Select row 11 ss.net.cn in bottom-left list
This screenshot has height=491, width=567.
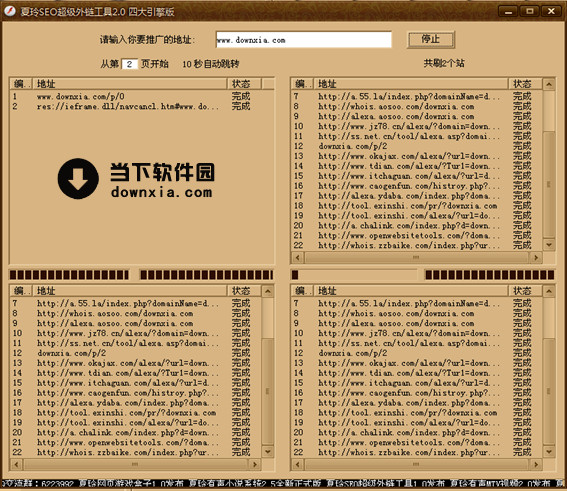[x=135, y=343]
